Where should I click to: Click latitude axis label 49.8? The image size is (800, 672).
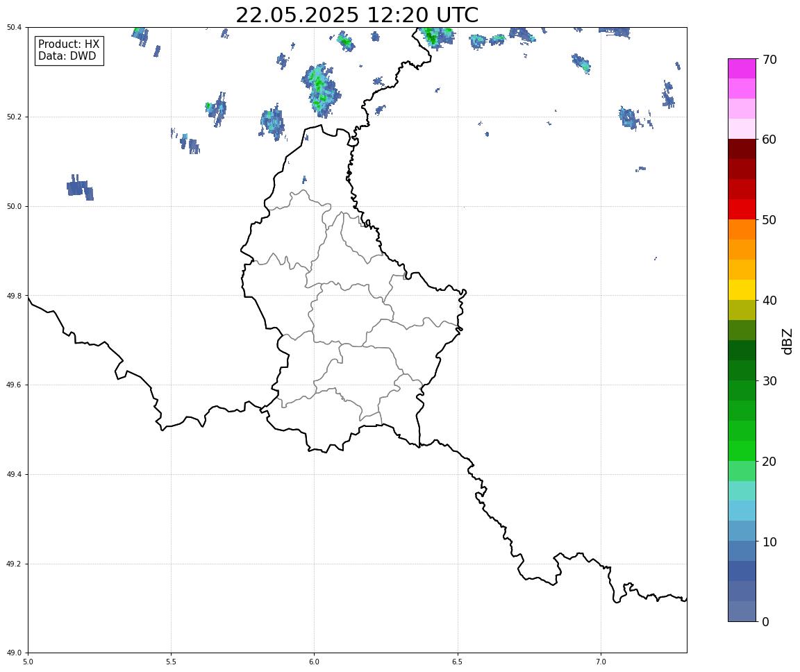tap(14, 296)
